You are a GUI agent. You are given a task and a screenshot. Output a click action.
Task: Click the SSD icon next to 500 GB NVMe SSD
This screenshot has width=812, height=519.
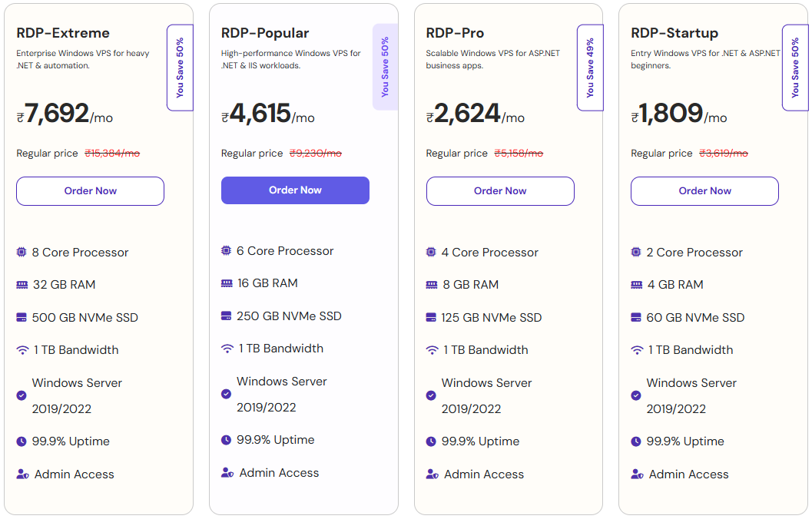[x=21, y=316]
